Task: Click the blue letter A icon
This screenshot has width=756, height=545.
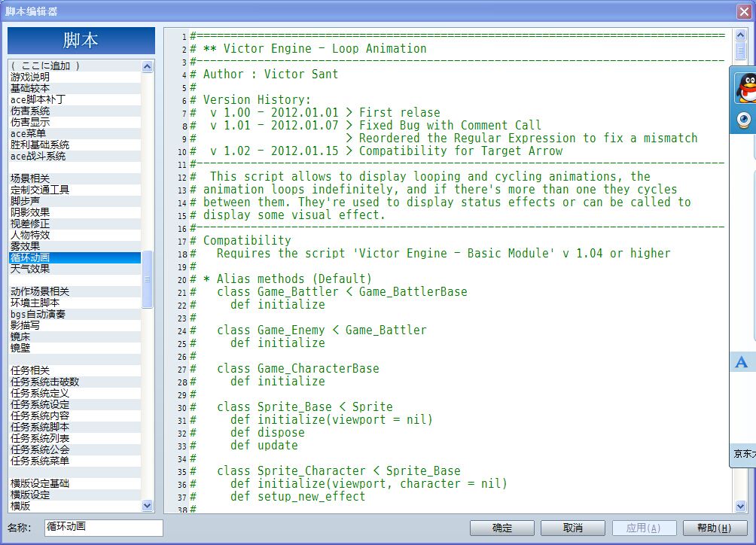Action: click(x=741, y=362)
